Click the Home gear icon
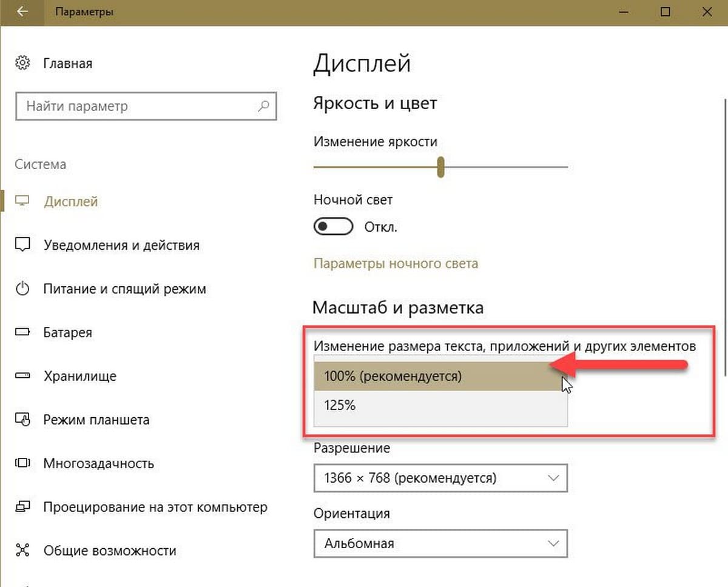This screenshot has width=728, height=587. (x=22, y=63)
